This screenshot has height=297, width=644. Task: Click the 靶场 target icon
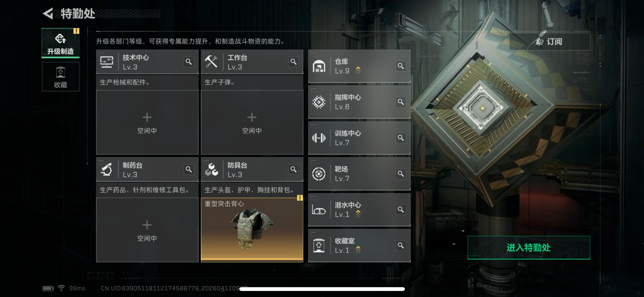point(319,174)
